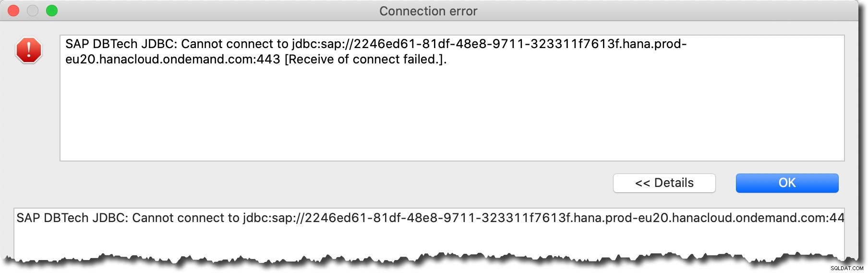Click the red error exclamation icon

(29, 50)
